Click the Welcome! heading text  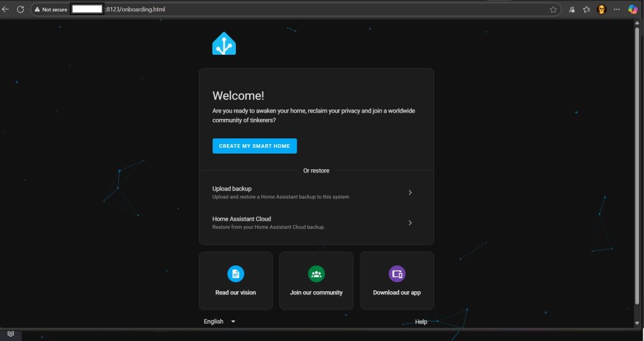click(238, 96)
